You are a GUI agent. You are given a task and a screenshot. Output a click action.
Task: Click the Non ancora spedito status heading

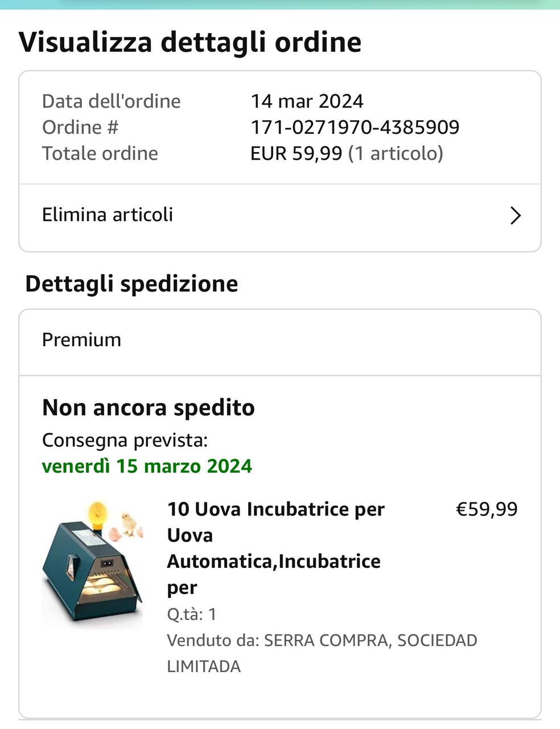(x=148, y=408)
